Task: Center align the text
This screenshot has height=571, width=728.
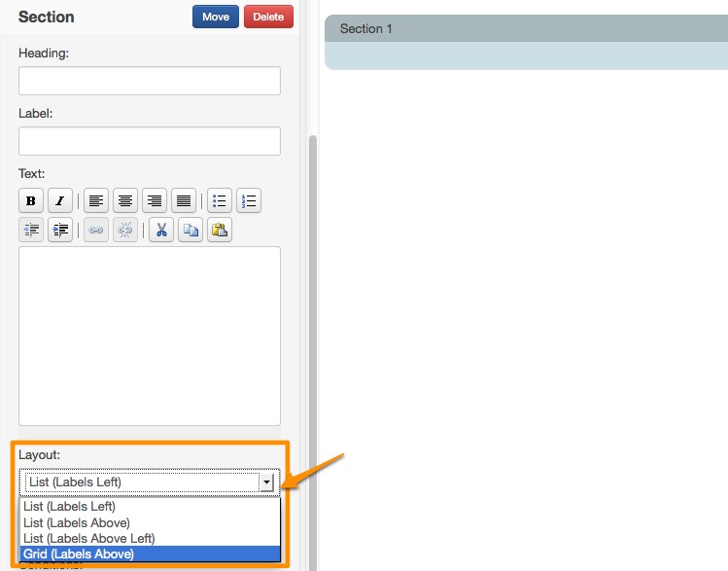Action: click(x=125, y=201)
